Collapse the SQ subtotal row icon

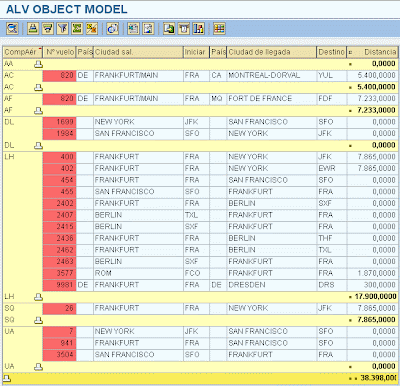[38, 320]
